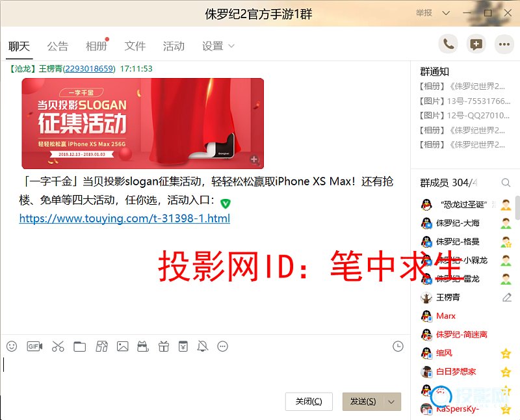Start a group voice call
The image size is (520, 420).
[x=448, y=44]
